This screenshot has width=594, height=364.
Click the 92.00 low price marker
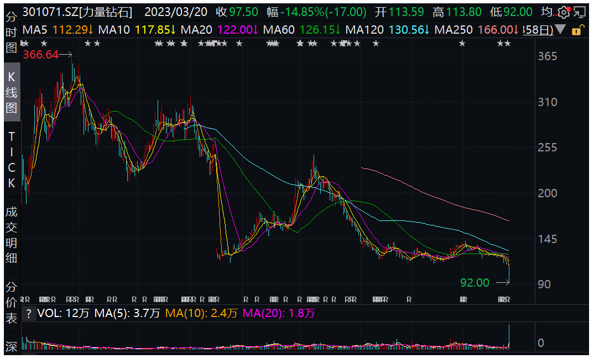[475, 283]
